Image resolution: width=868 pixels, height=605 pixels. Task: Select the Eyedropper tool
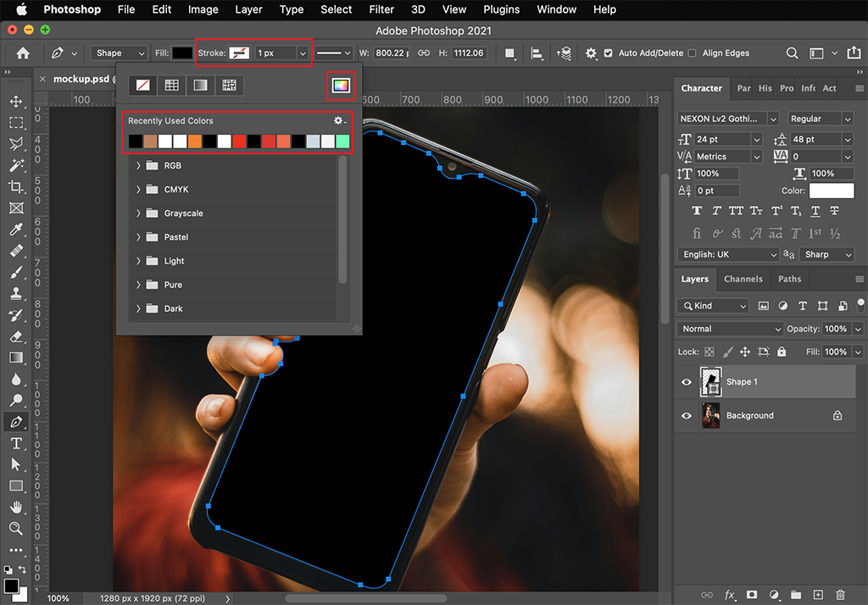click(x=16, y=229)
